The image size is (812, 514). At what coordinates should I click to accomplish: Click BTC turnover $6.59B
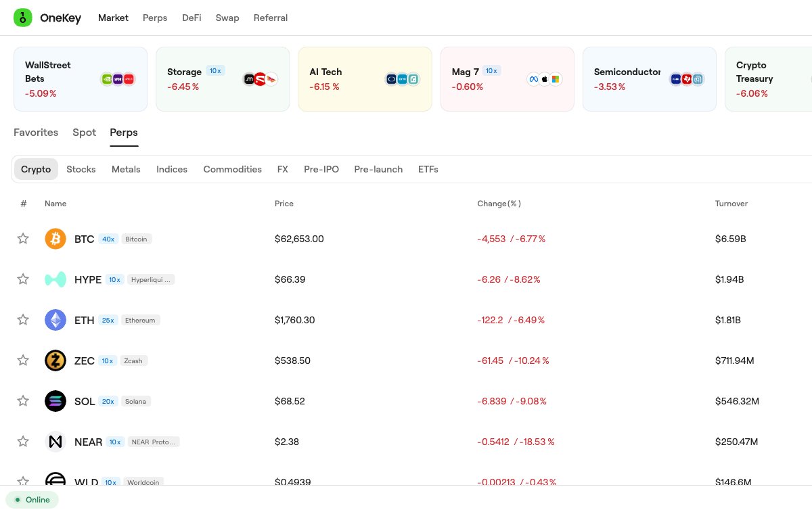point(730,239)
